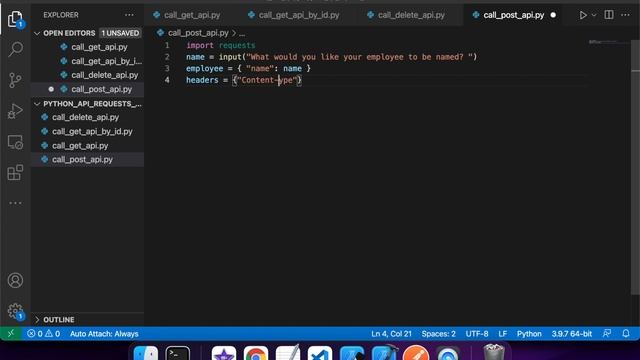Open the Remote Explorer view
The width and height of the screenshot is (640, 360).
(15, 142)
